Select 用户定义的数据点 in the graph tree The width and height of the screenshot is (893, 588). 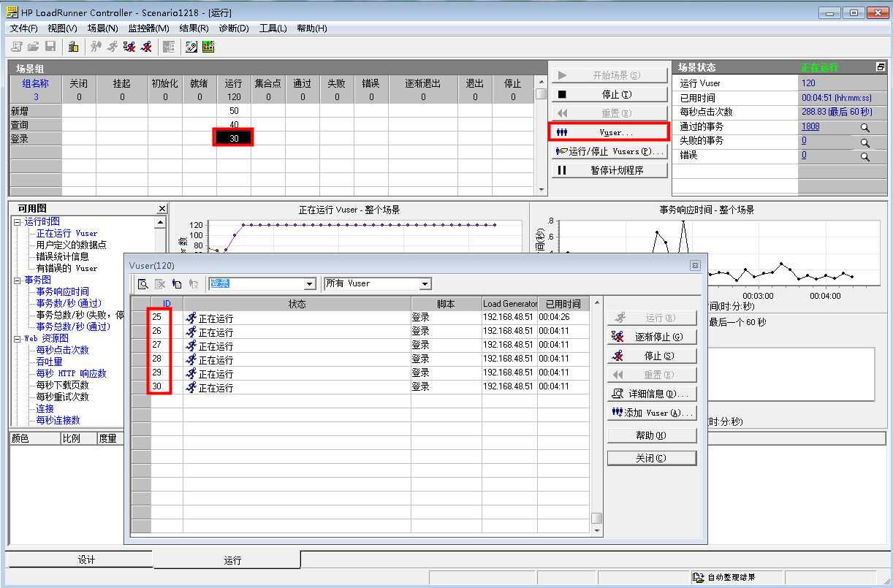click(x=71, y=245)
